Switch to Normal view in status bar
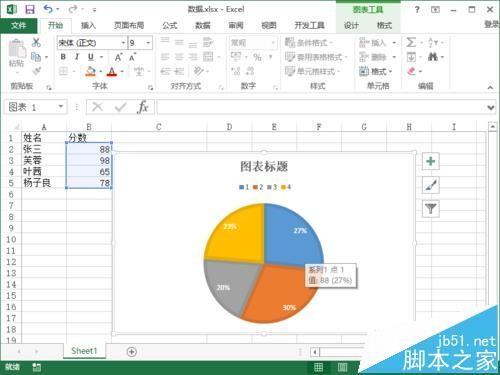The height and width of the screenshot is (375, 500). (x=318, y=367)
